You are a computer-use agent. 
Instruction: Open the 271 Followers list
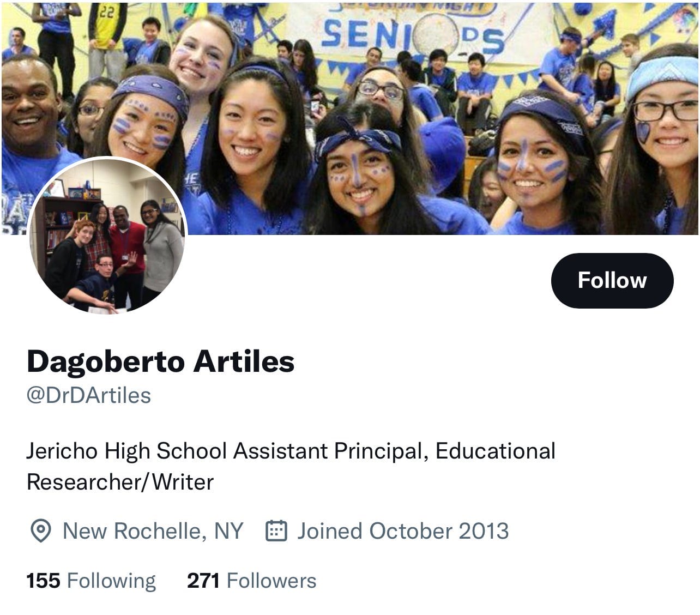click(x=251, y=581)
